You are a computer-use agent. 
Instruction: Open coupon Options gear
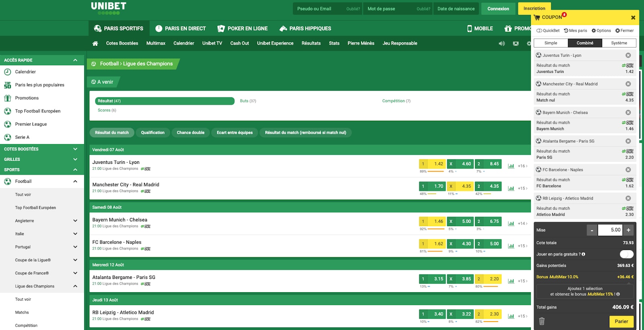pos(601,31)
